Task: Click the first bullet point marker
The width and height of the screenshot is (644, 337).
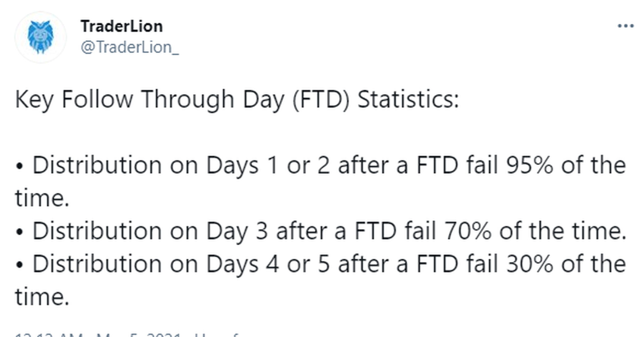Action: pos(19,167)
